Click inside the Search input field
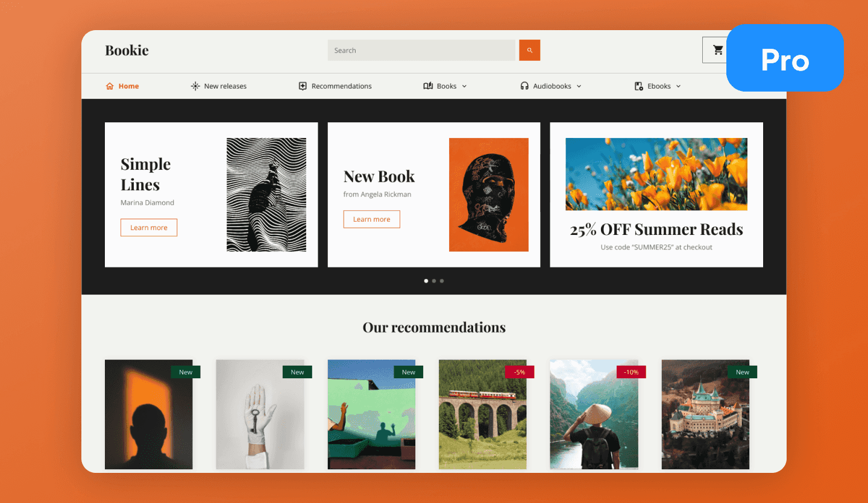This screenshot has width=868, height=503. 422,50
